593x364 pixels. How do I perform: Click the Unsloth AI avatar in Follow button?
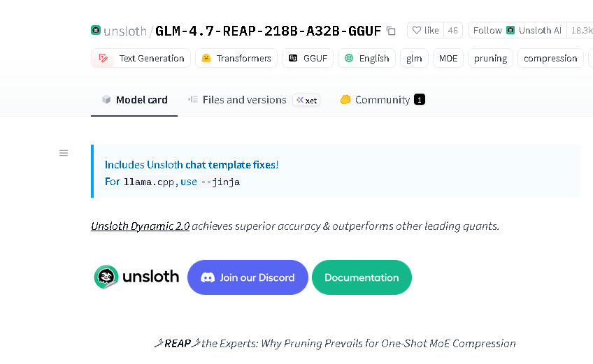[x=510, y=30]
